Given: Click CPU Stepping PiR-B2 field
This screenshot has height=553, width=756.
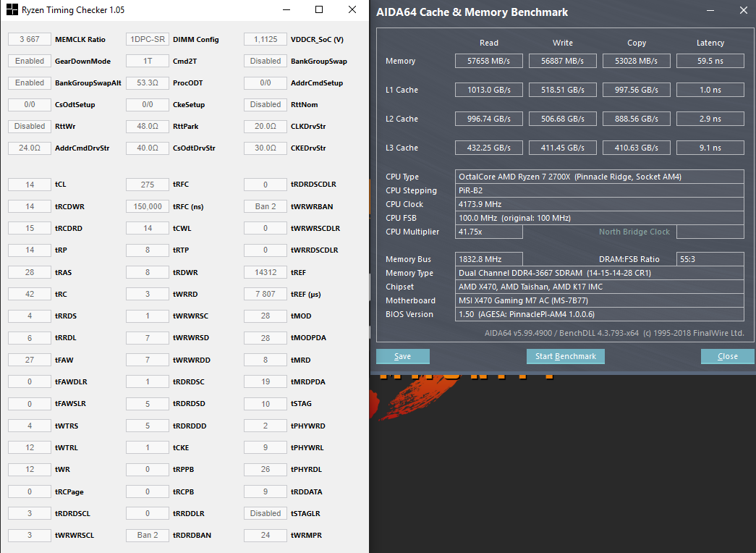Looking at the screenshot, I should click(599, 190).
